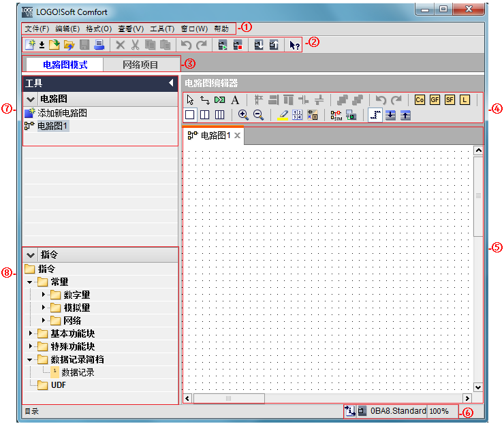Create a new circuit diagram file

pos(29,45)
